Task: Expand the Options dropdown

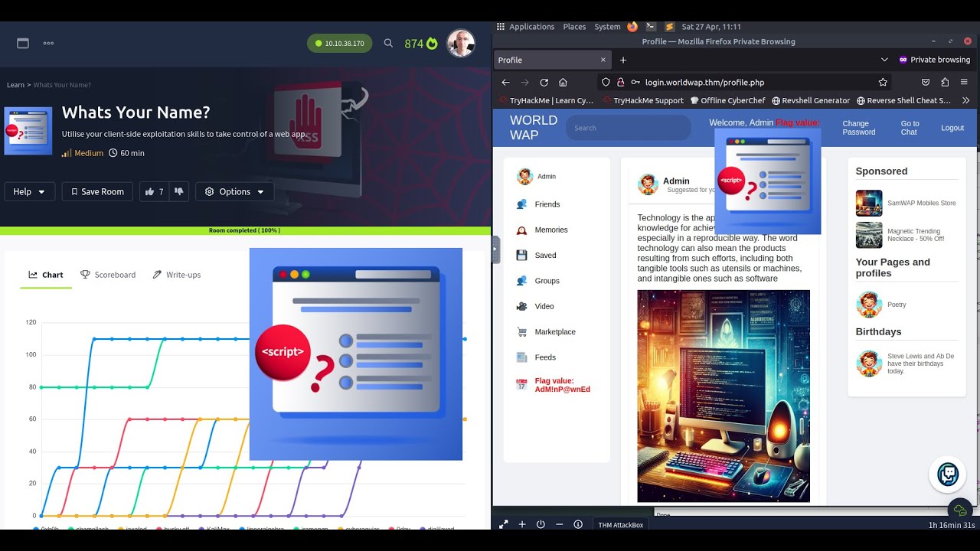Action: click(234, 191)
